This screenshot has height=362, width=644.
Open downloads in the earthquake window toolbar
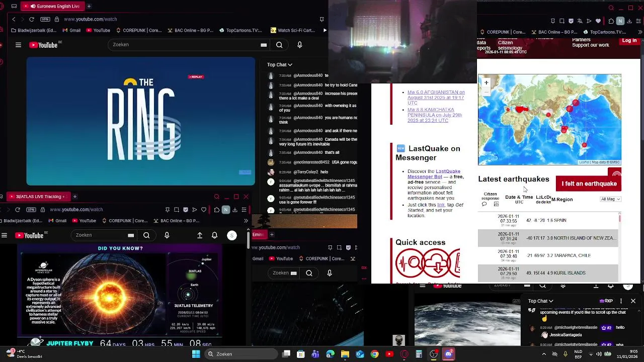629,21
